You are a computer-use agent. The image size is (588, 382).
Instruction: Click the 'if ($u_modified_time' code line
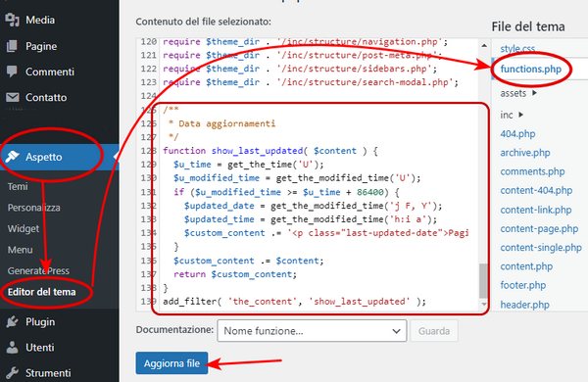tap(286, 192)
